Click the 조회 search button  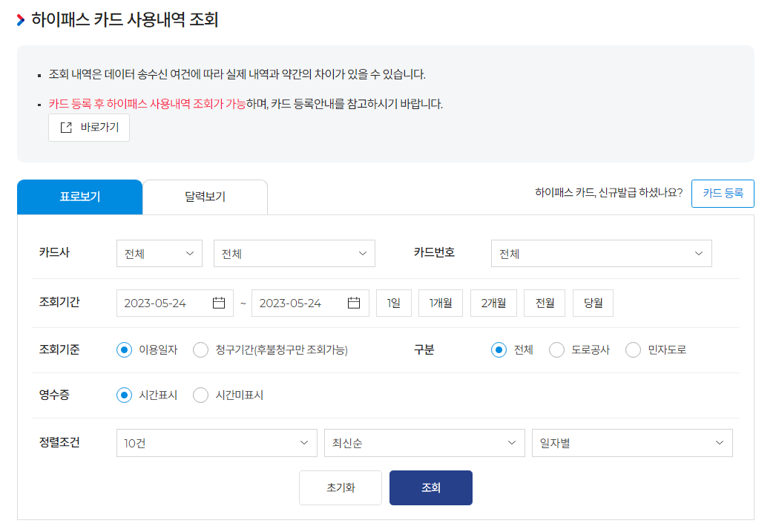pyautogui.click(x=430, y=487)
